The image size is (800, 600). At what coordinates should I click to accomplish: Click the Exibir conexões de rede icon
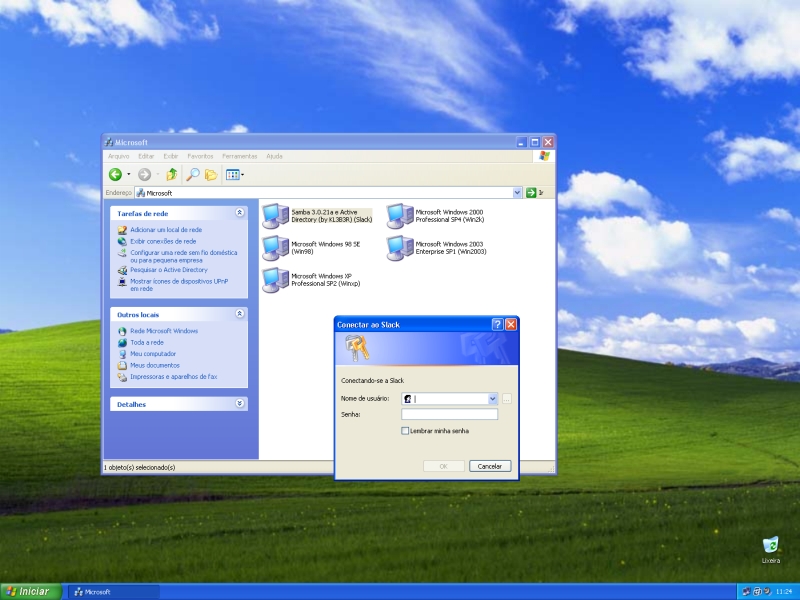(122, 241)
